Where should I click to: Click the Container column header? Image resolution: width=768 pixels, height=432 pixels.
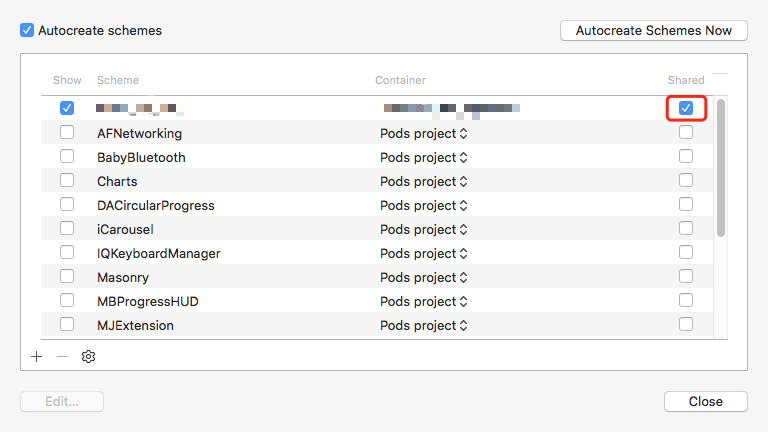(400, 80)
